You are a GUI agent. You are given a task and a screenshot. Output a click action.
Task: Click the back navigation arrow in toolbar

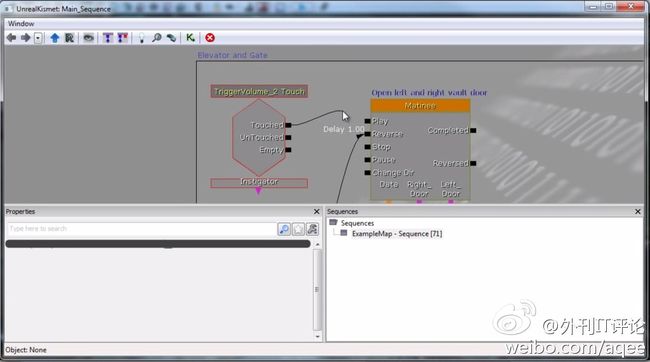click(12, 38)
